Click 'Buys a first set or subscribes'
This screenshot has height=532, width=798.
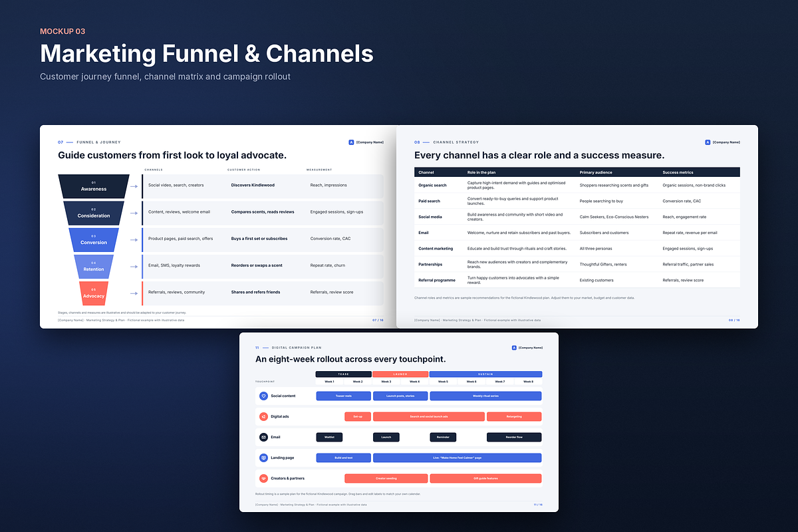tap(259, 239)
